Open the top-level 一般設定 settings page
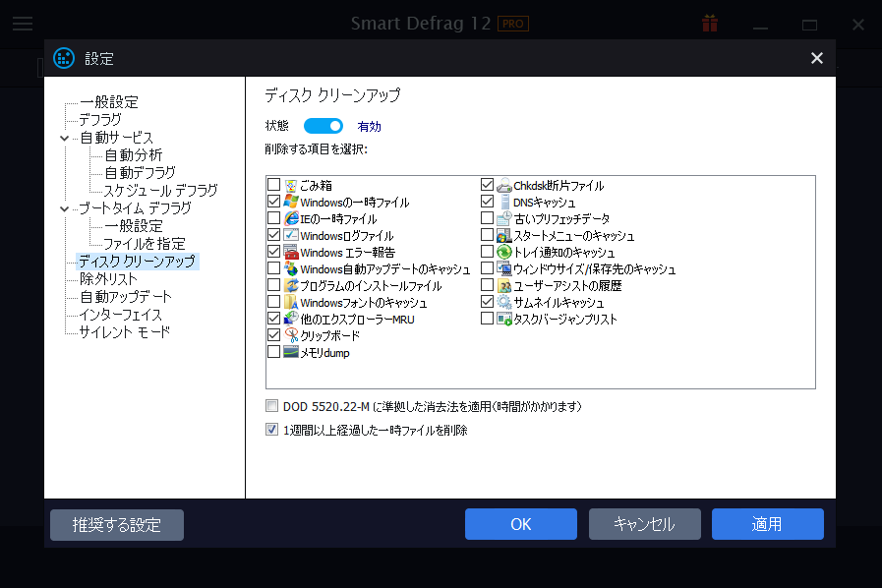The height and width of the screenshot is (588, 882). tap(109, 102)
